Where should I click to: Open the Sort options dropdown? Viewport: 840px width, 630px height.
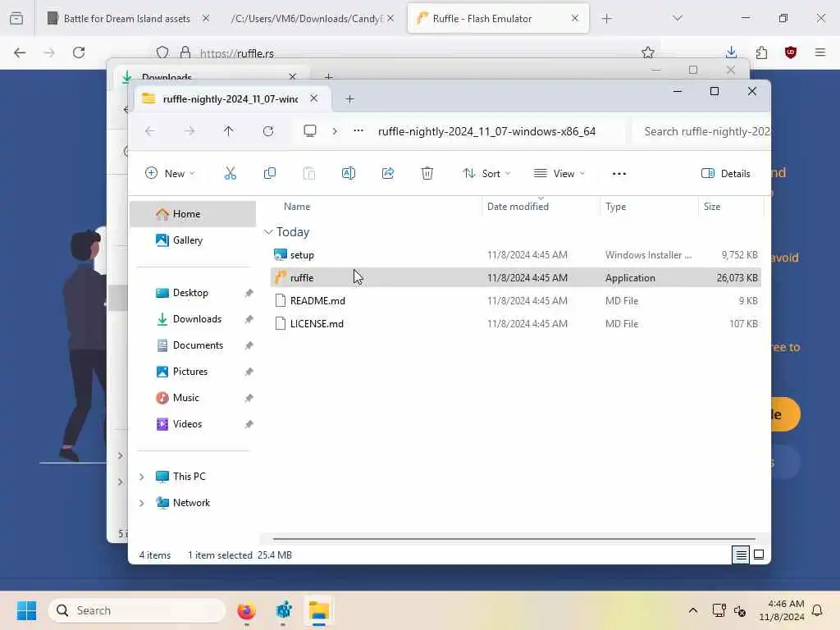pos(486,174)
